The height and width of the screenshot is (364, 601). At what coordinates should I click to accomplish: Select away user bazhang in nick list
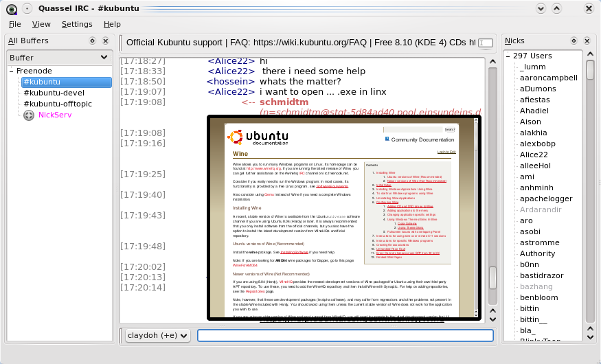click(x=536, y=287)
